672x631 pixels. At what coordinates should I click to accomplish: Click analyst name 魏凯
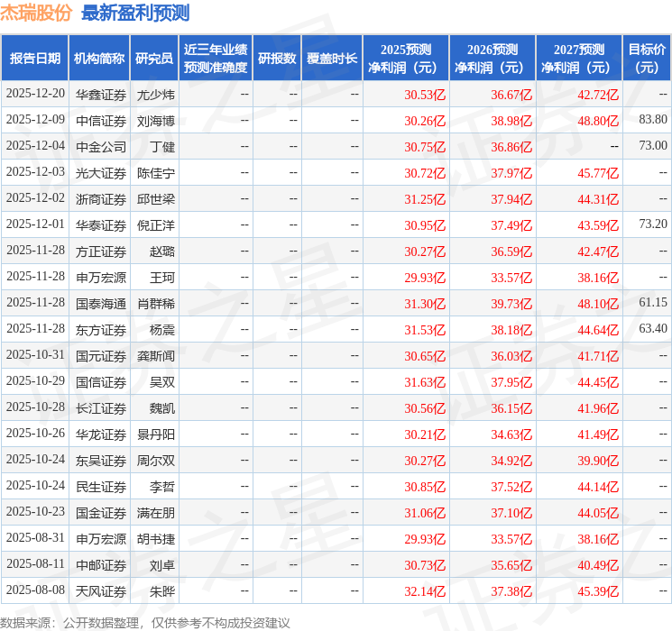(162, 408)
